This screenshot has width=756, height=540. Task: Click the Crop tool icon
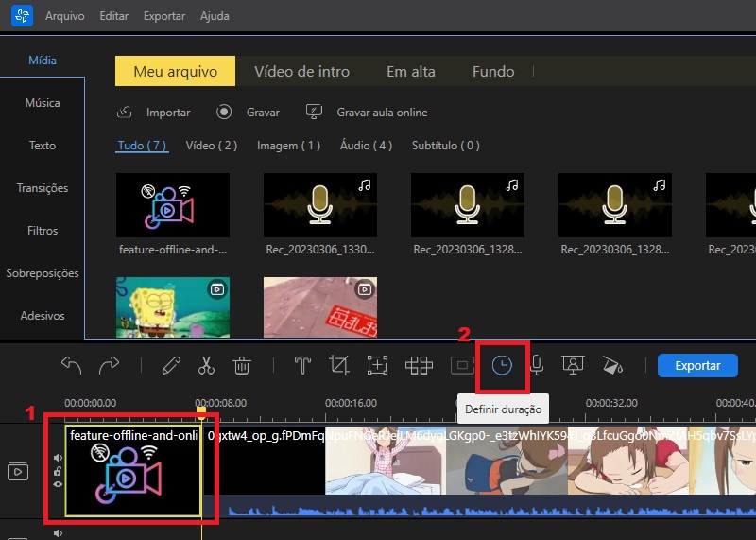tap(339, 365)
